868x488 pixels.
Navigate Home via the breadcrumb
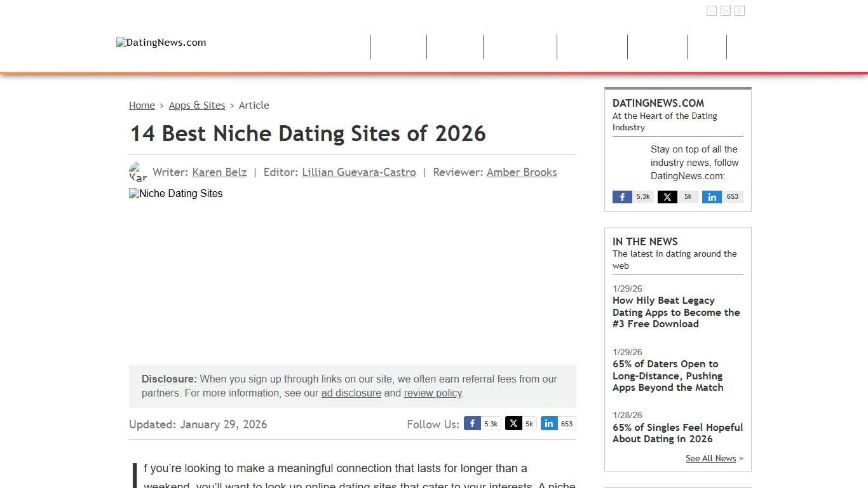[142, 105]
